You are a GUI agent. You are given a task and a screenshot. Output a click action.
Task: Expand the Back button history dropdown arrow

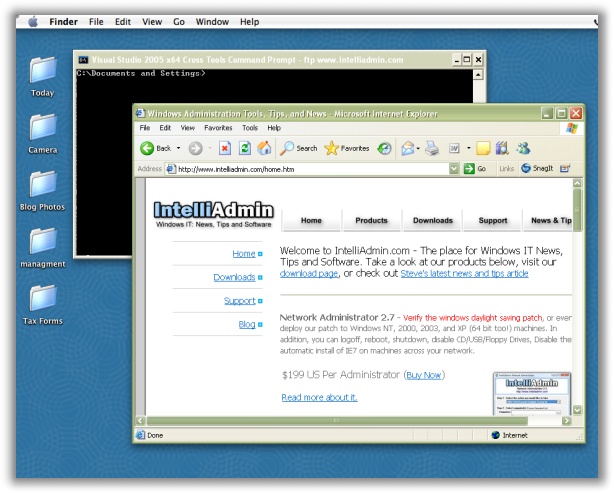click(x=179, y=148)
